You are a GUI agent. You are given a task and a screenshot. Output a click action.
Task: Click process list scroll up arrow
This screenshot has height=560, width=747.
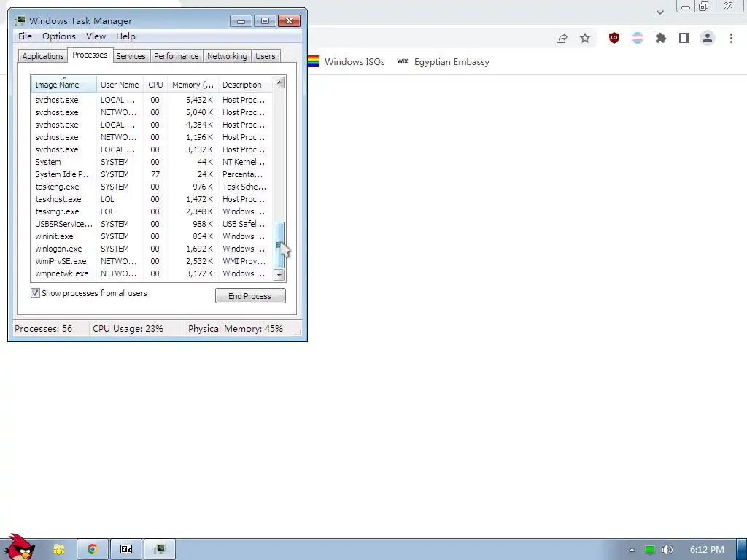pyautogui.click(x=279, y=82)
